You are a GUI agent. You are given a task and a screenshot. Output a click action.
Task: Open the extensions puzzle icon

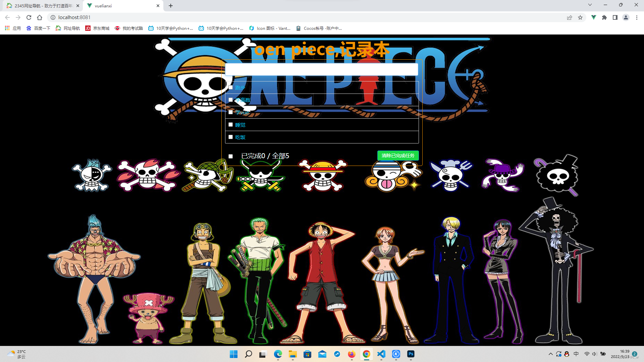604,17
